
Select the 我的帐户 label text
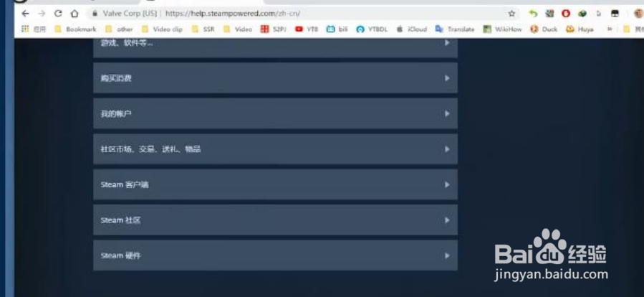click(116, 113)
